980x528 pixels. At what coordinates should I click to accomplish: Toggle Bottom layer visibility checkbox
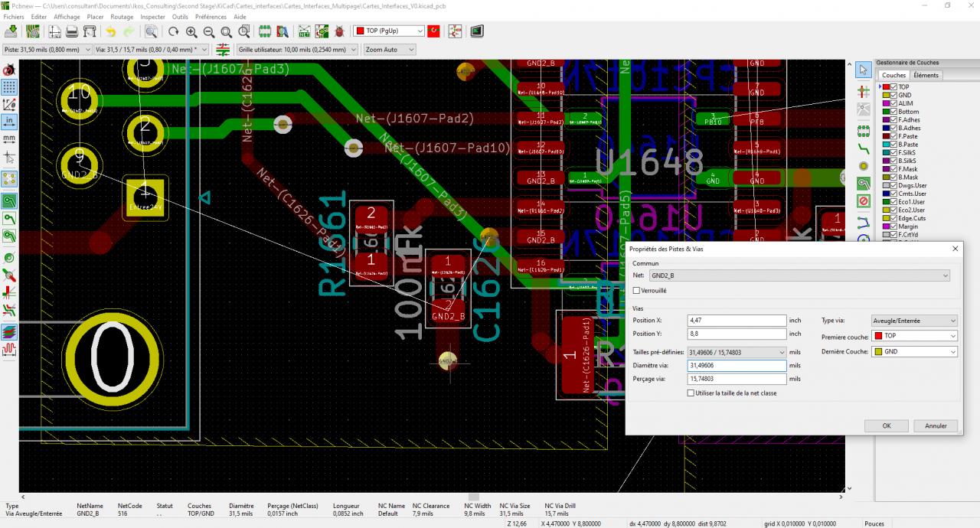click(x=894, y=112)
